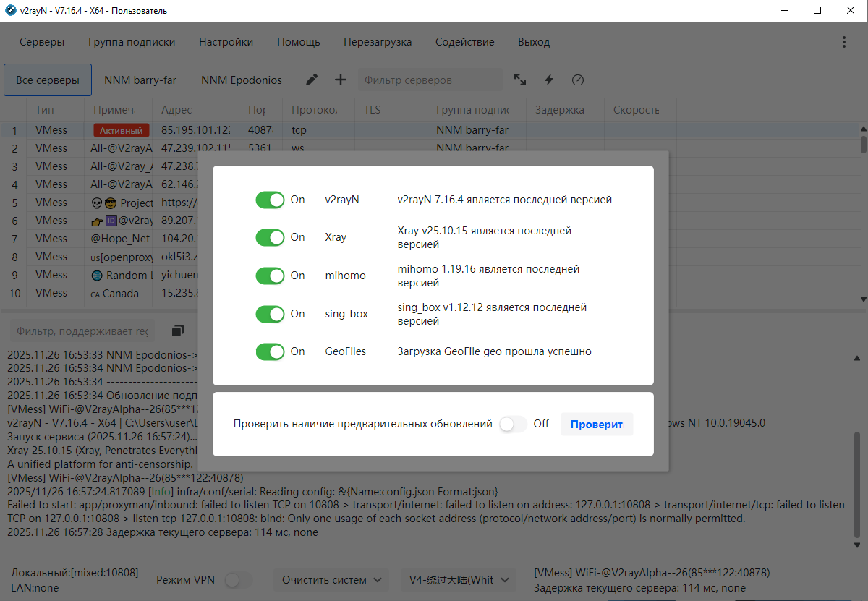Open the Настройки menu

[226, 42]
